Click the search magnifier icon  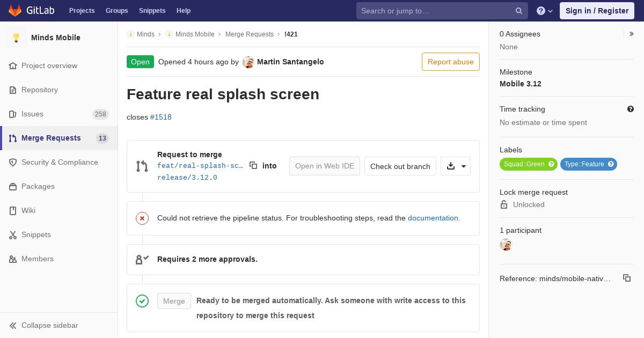(519, 11)
